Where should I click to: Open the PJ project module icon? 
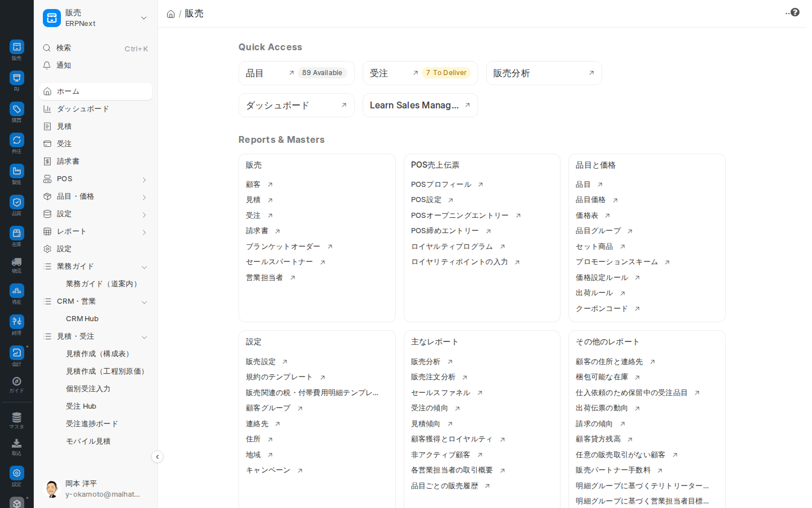tap(16, 78)
